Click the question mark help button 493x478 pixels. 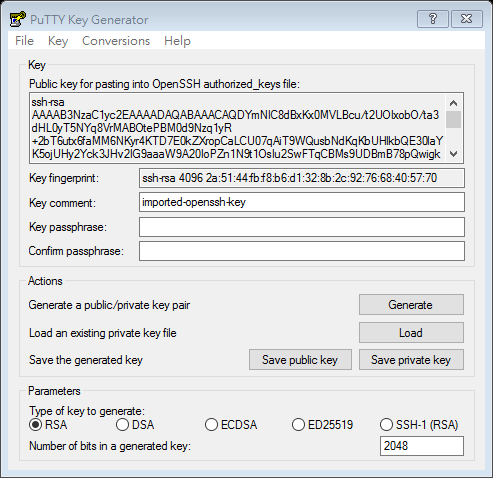[433, 19]
